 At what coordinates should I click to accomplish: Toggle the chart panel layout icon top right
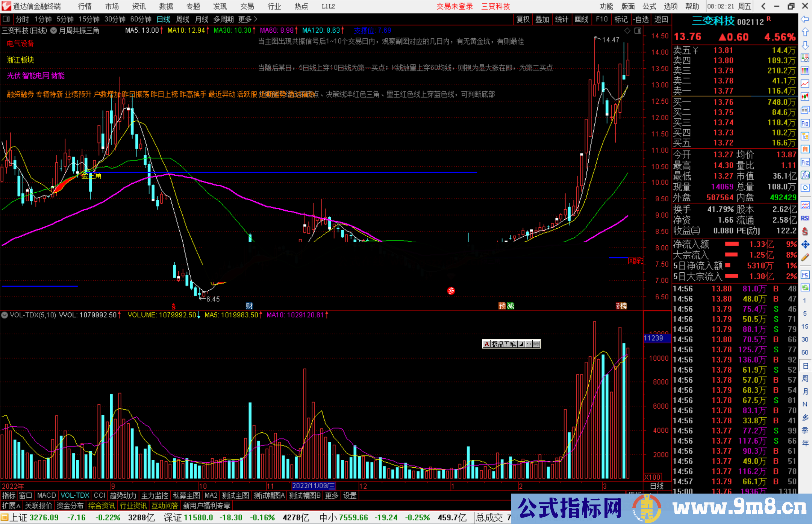(x=638, y=31)
